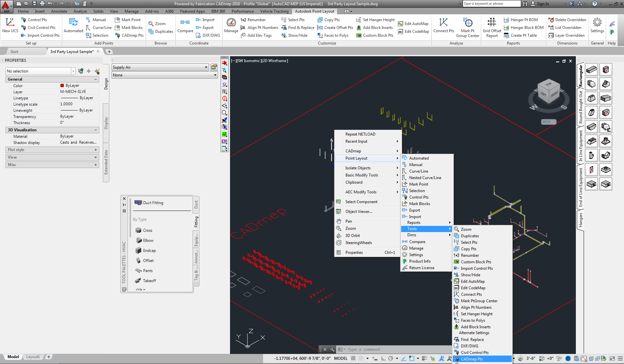Select the Elbow fitting in the tool palette
Screen dimensions: 624x364
coord(148,240)
